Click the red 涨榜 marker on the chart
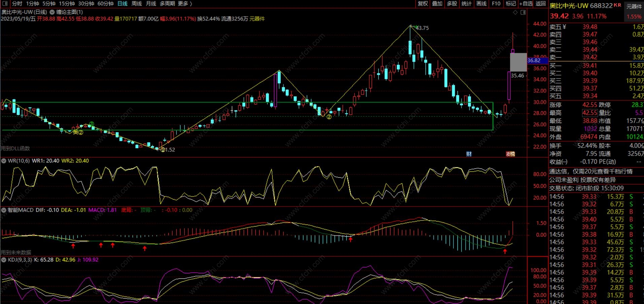 510,154
